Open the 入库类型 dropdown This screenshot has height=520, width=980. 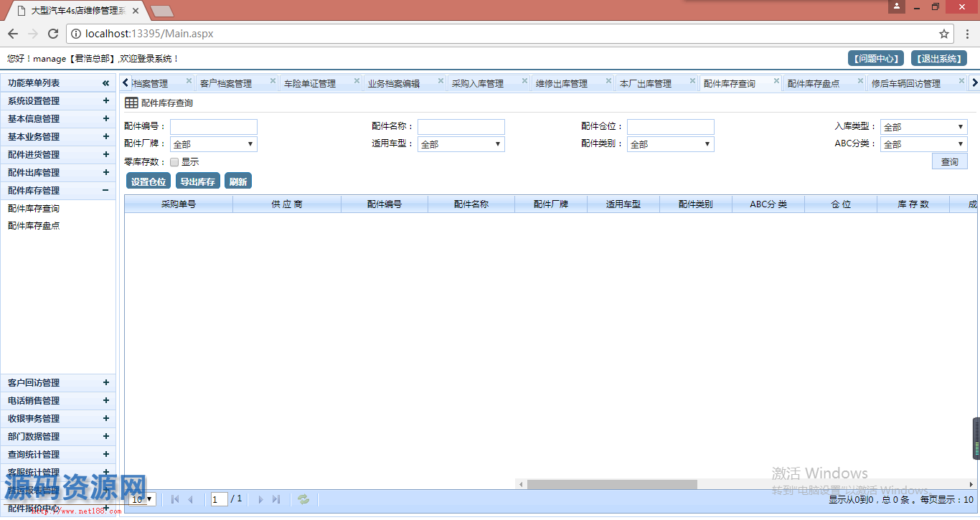(924, 127)
